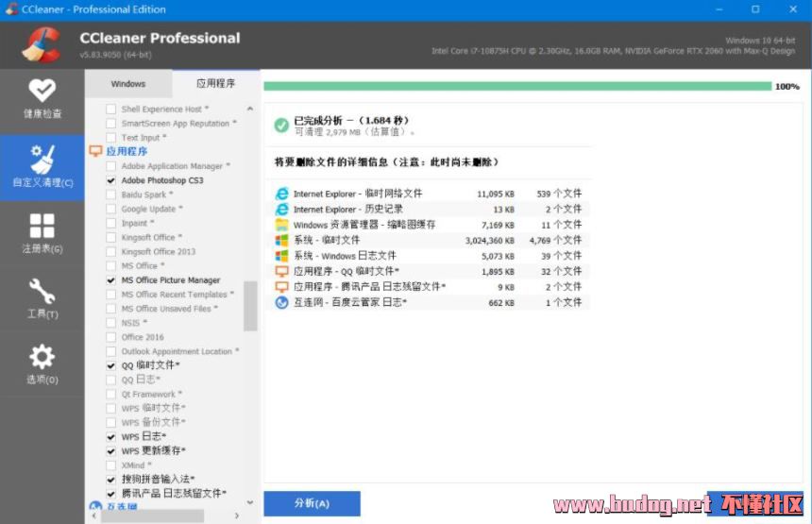The image size is (812, 524).
Task: Open the Registry grid icon
Action: click(42, 226)
